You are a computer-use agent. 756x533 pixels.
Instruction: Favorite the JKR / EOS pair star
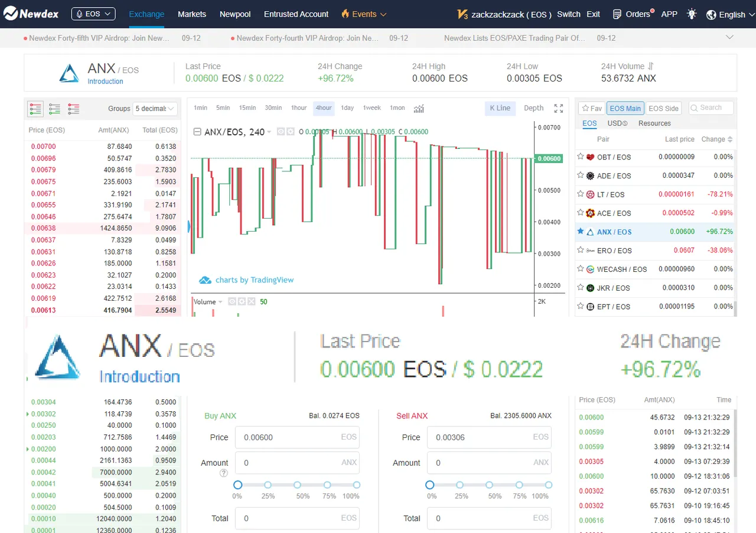point(581,288)
